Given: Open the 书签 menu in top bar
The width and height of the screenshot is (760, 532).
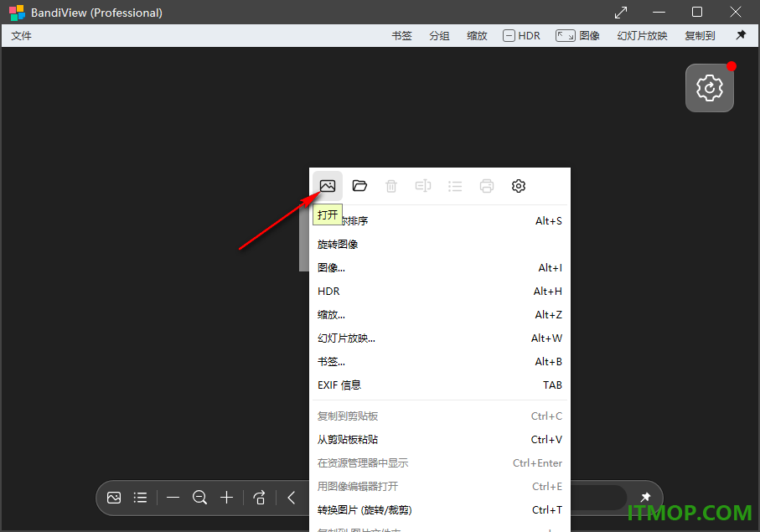Looking at the screenshot, I should tap(402, 36).
